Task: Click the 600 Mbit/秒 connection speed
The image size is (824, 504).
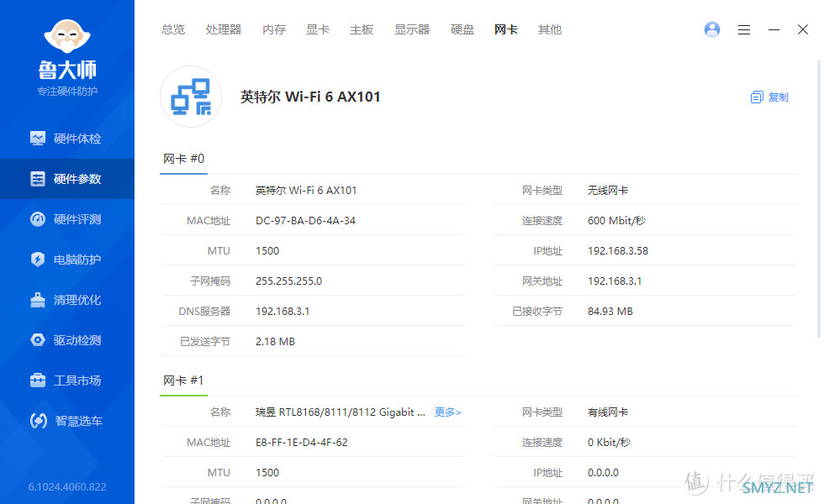Action: click(616, 220)
